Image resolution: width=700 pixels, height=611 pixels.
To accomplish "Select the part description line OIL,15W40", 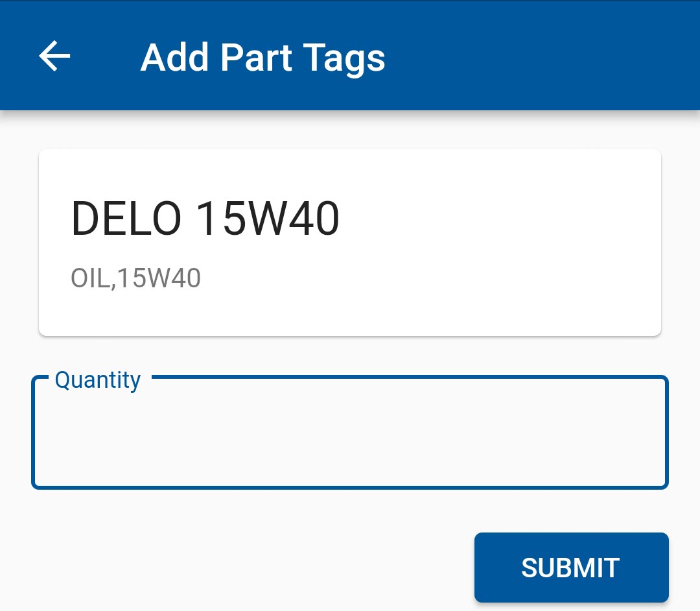I will pyautogui.click(x=135, y=278).
